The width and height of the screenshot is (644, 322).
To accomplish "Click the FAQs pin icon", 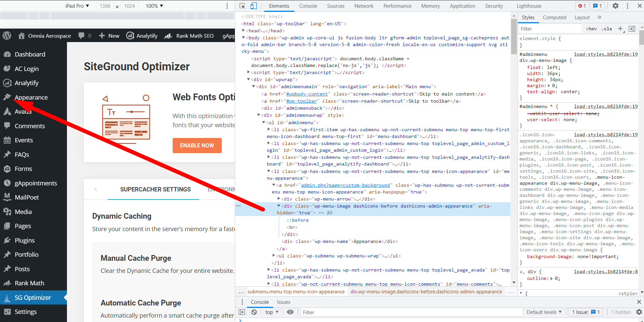I will coord(7,154).
